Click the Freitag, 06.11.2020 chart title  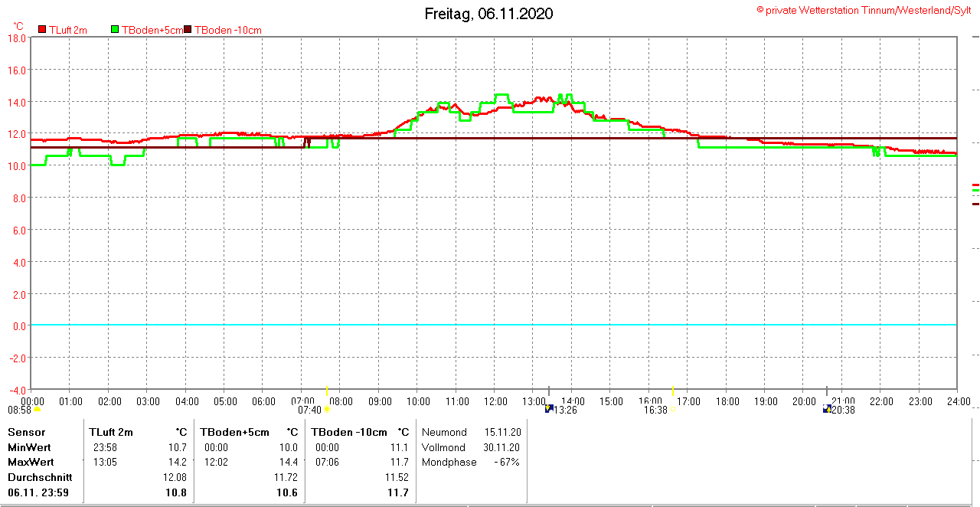click(488, 14)
